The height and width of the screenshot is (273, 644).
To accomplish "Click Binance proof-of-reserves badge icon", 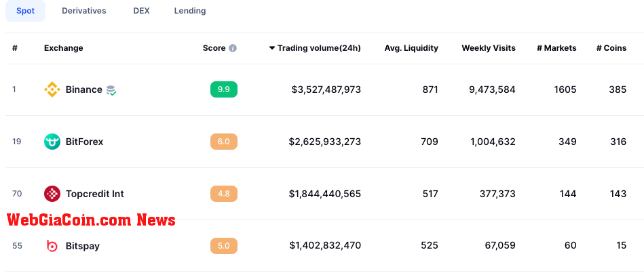I will (111, 90).
